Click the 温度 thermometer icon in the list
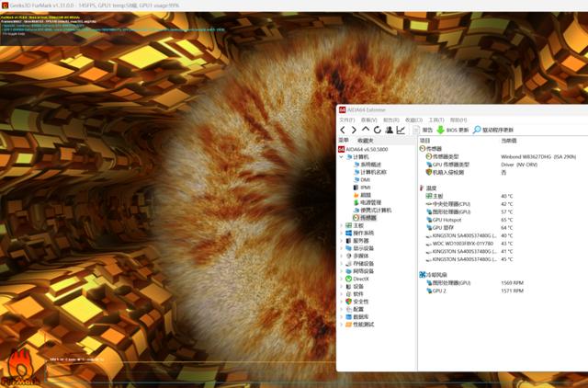588x388 pixels. 422,188
